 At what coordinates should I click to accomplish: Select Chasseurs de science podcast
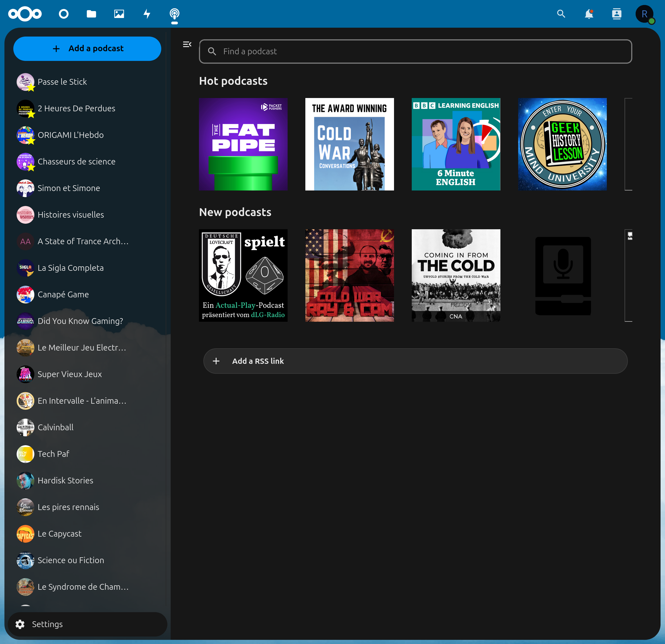[x=87, y=161]
